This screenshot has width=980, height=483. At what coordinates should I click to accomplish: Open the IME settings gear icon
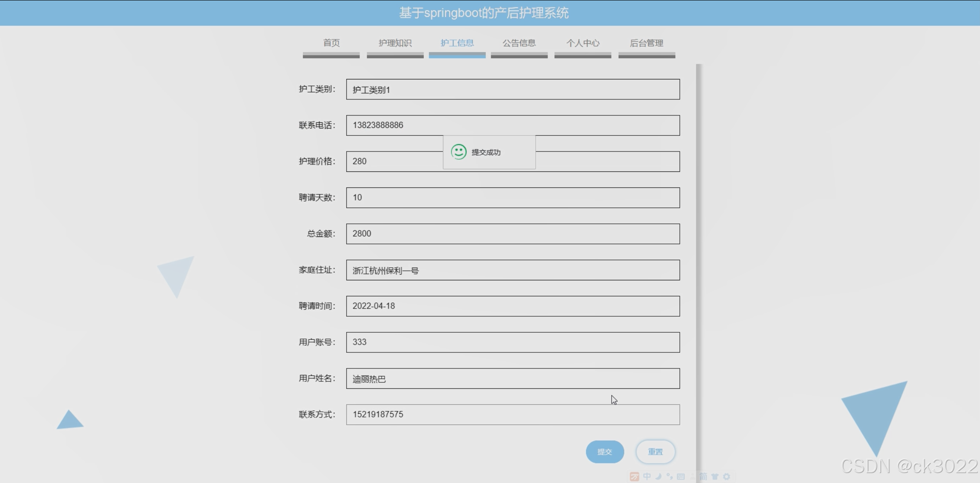(727, 476)
